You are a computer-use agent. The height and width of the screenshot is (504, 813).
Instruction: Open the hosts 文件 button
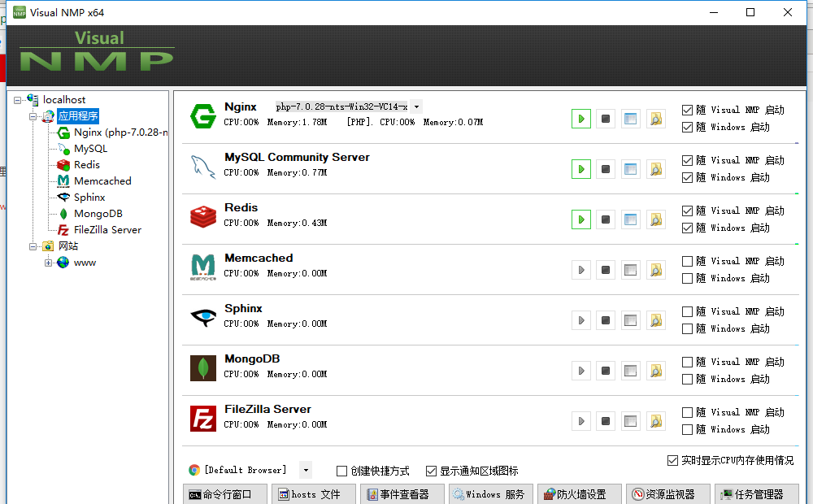pos(314,494)
